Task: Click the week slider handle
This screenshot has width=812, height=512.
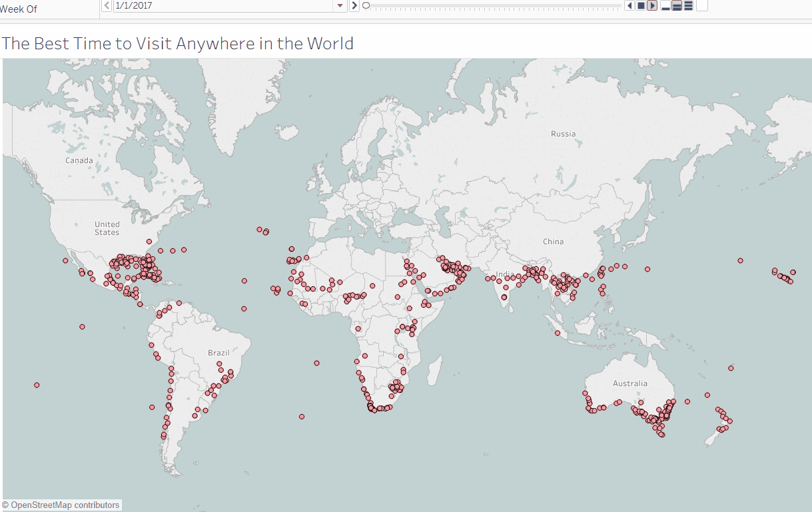Action: [x=366, y=6]
